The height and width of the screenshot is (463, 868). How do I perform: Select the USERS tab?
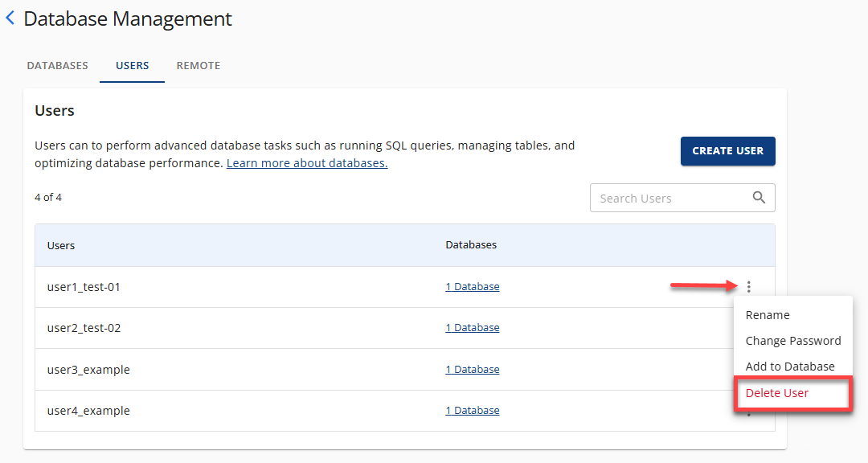(x=132, y=65)
